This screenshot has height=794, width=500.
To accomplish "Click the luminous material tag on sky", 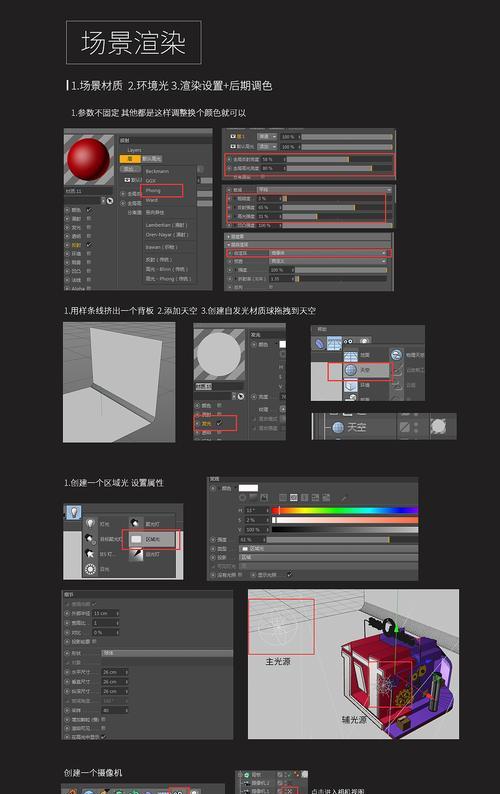I will coord(438,427).
